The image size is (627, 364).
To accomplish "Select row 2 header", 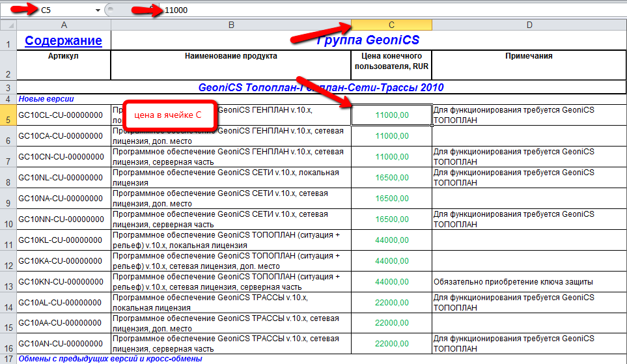I will (x=8, y=65).
